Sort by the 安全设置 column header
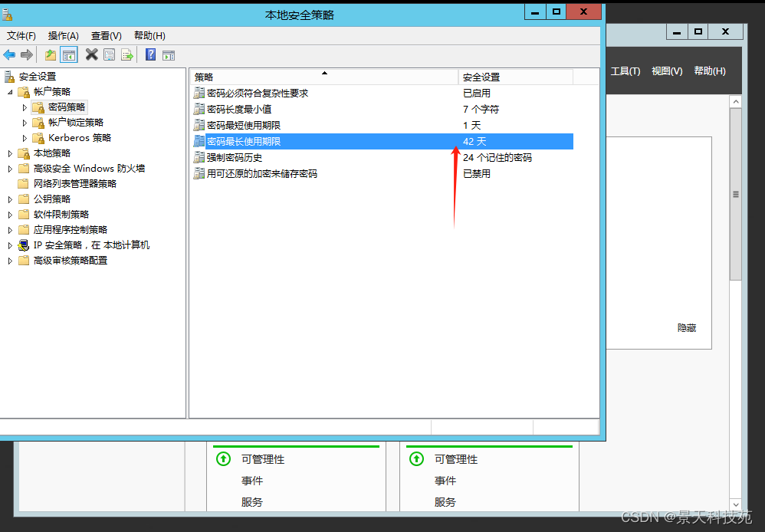 pos(516,77)
